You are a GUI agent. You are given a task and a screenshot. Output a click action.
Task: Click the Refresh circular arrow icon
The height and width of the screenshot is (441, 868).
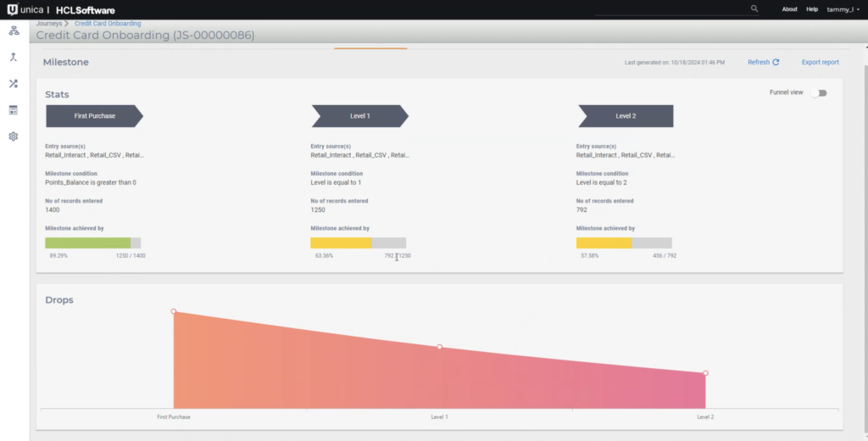pos(776,62)
